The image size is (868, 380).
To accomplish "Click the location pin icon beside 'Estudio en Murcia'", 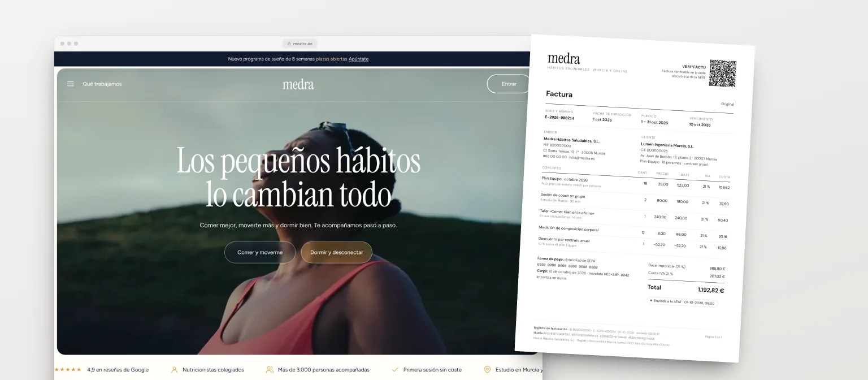I will 487,370.
